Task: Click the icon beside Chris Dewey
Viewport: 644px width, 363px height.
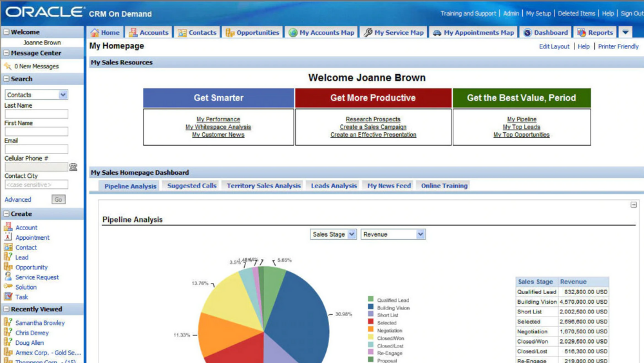Action: tap(8, 332)
